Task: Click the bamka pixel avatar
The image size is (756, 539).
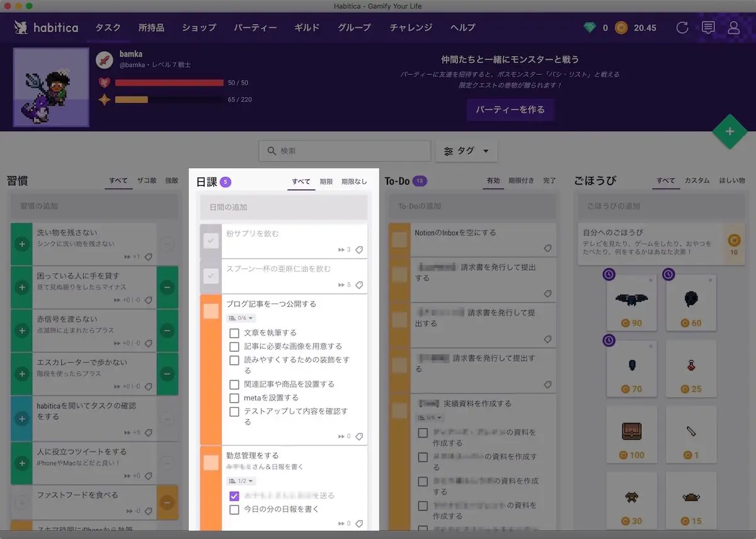Action: point(51,87)
